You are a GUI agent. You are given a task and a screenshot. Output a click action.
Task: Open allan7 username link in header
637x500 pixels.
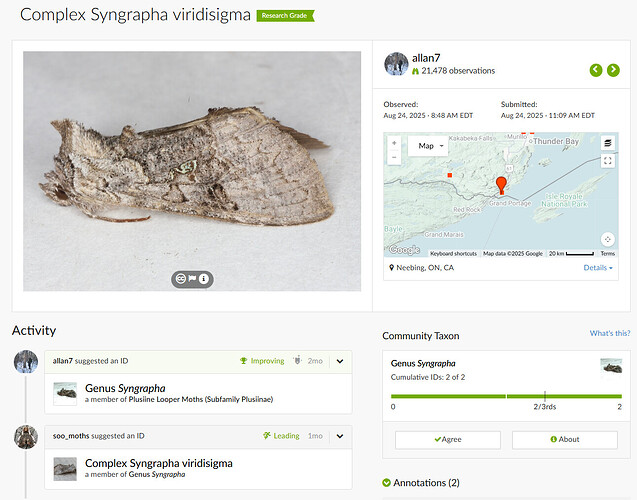coord(426,58)
